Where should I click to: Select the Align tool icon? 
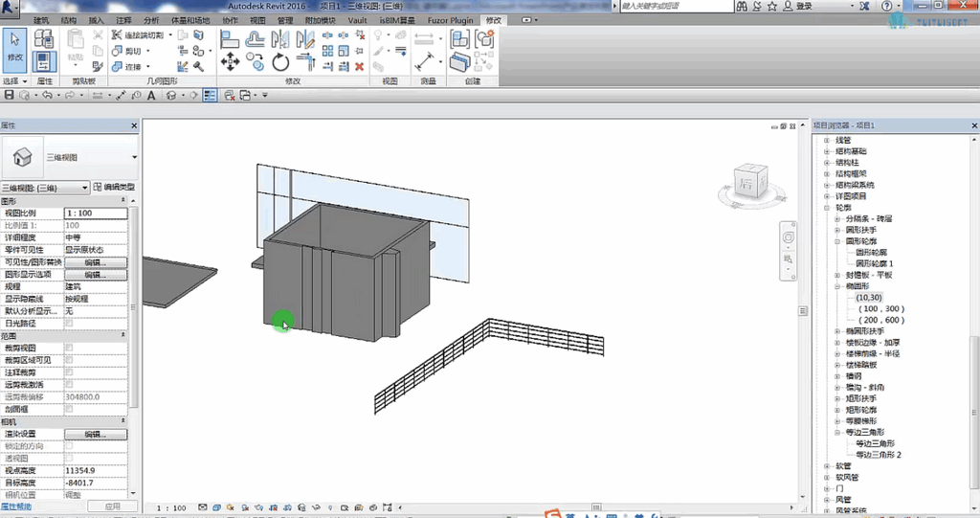tap(230, 39)
